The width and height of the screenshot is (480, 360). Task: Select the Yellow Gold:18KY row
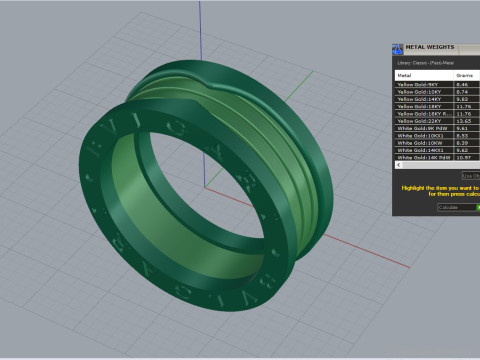click(437, 106)
